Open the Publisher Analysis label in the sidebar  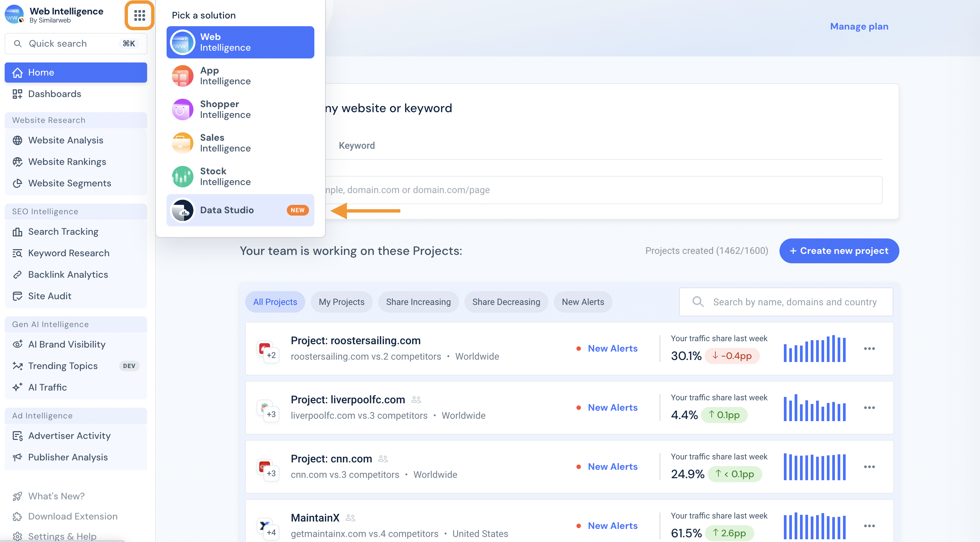(68, 457)
